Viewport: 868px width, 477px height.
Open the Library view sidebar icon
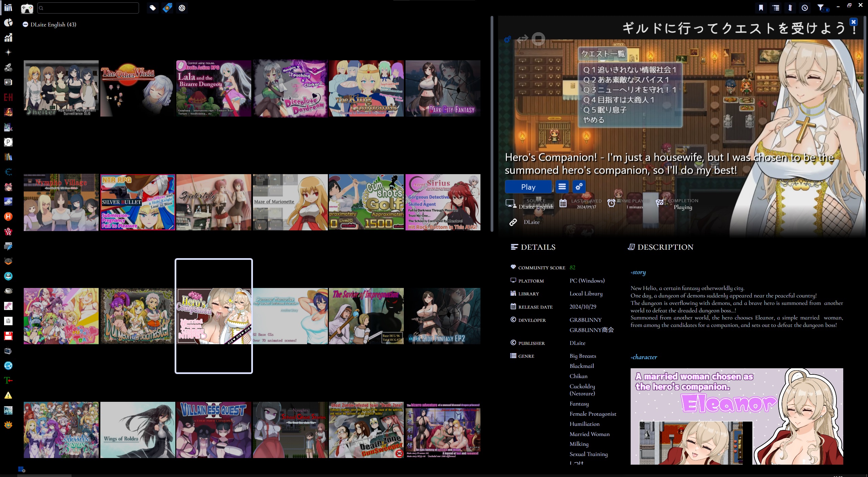coord(8,7)
